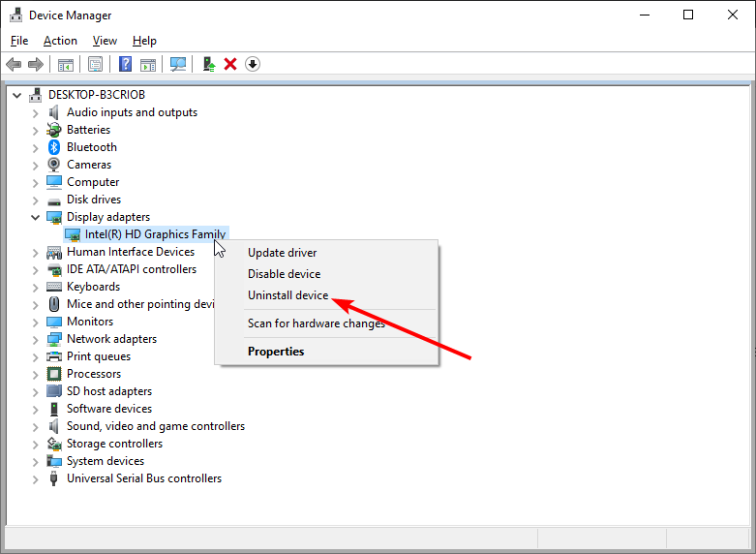Image resolution: width=756 pixels, height=554 pixels.
Task: Maximize the Device Manager window
Action: pyautogui.click(x=688, y=15)
